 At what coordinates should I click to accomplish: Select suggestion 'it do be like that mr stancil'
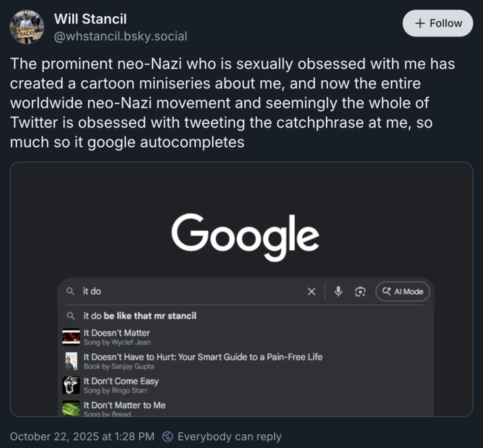[x=140, y=316]
